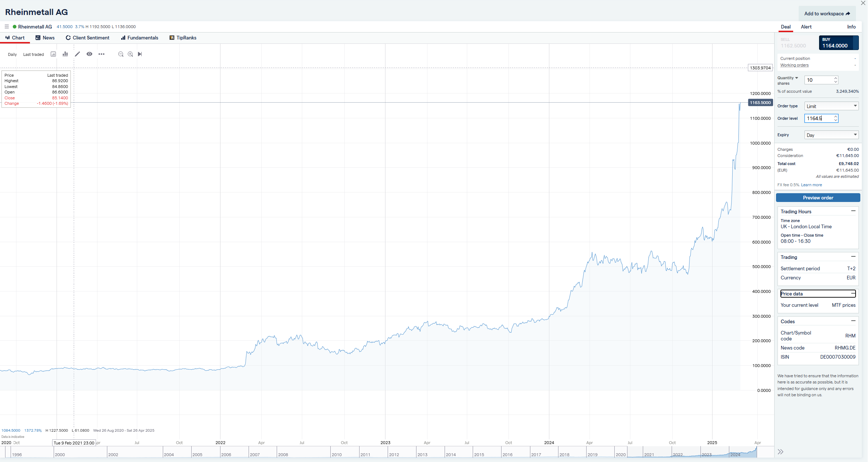Click the Fundamentals bar chart icon
This screenshot has height=462, width=868.
(x=123, y=38)
